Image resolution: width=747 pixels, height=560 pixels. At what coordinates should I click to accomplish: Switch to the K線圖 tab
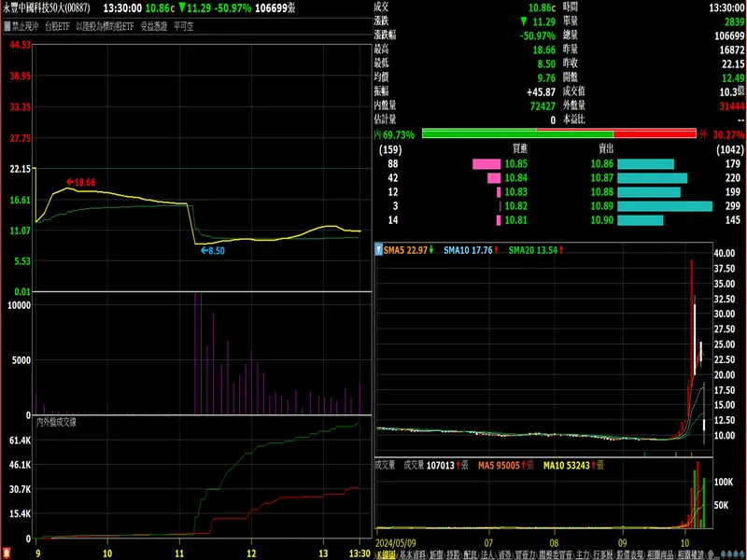tap(386, 554)
